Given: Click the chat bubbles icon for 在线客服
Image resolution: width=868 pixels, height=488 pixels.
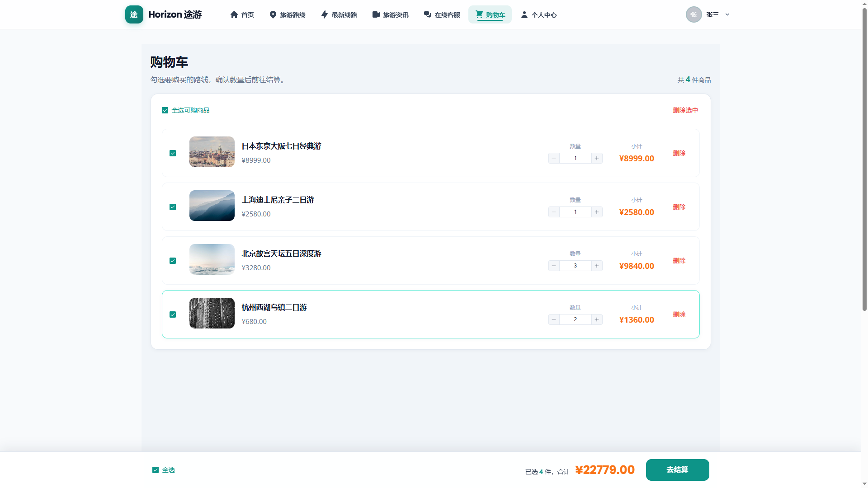Looking at the screenshot, I should [428, 14].
